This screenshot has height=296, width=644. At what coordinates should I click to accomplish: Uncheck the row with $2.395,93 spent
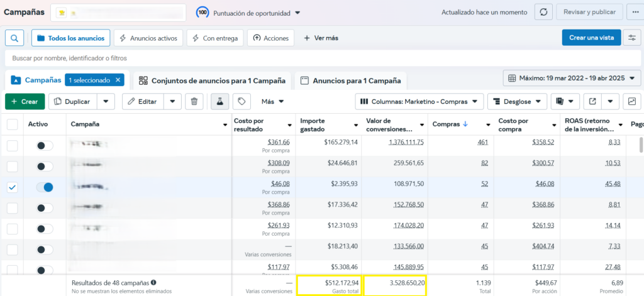[13, 187]
